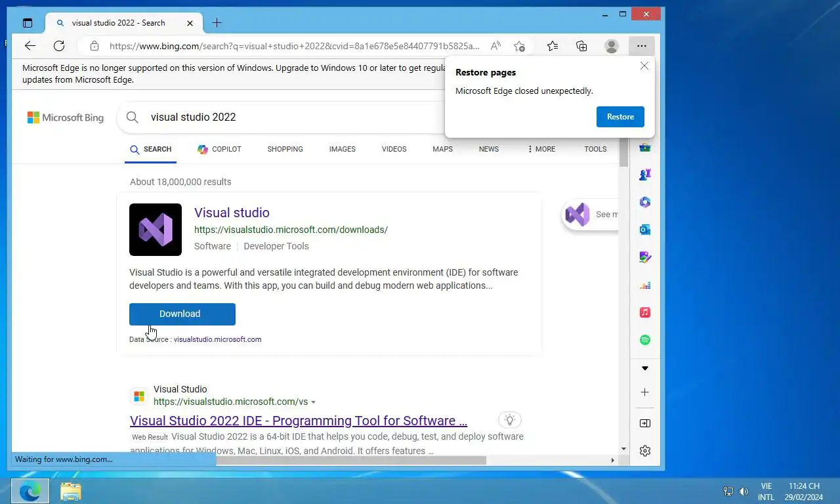Click the Microsoft Edge taskbar icon
Viewport: 840px width, 504px height.
tap(30, 491)
